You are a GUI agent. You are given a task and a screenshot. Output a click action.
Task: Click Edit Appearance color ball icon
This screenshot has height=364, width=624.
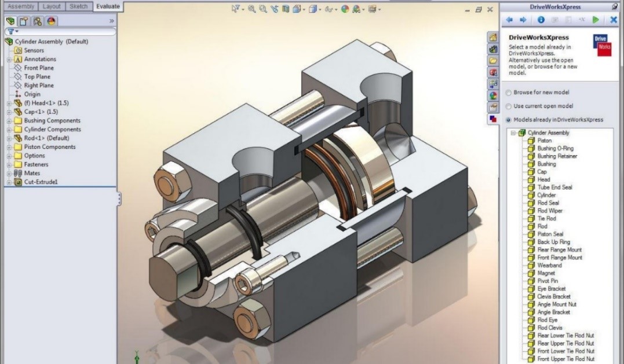coord(345,9)
